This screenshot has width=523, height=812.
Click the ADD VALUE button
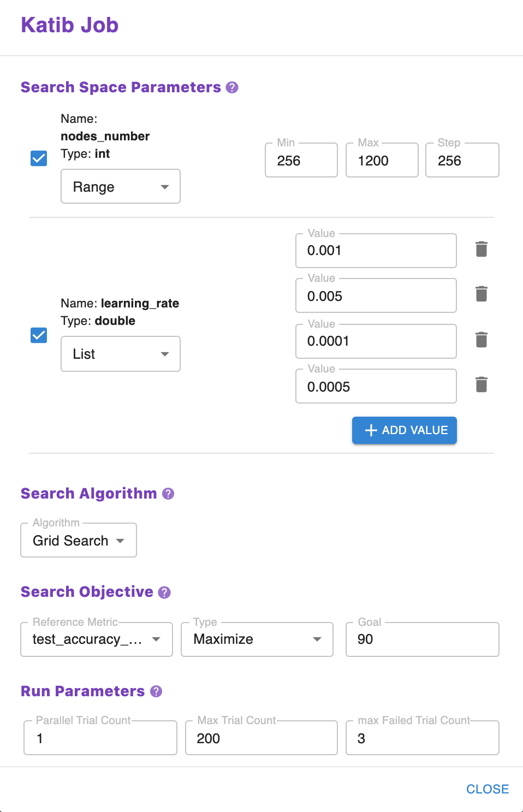(x=405, y=430)
